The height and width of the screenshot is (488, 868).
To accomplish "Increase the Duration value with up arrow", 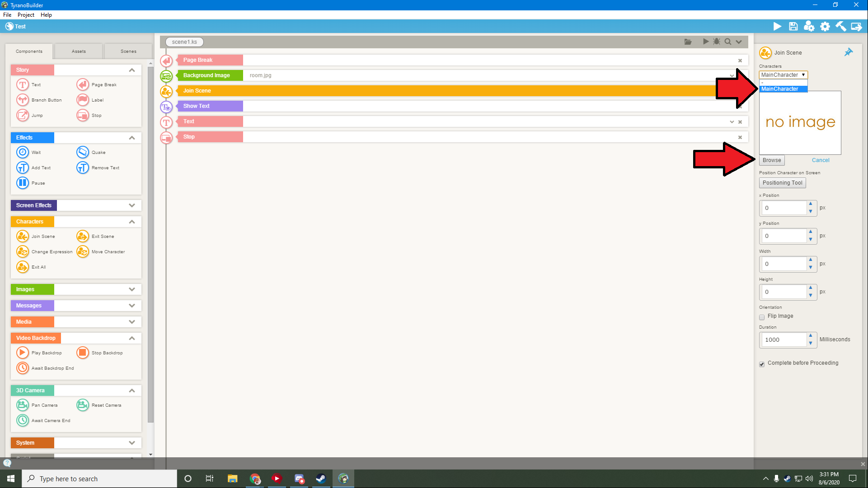I will tap(811, 336).
